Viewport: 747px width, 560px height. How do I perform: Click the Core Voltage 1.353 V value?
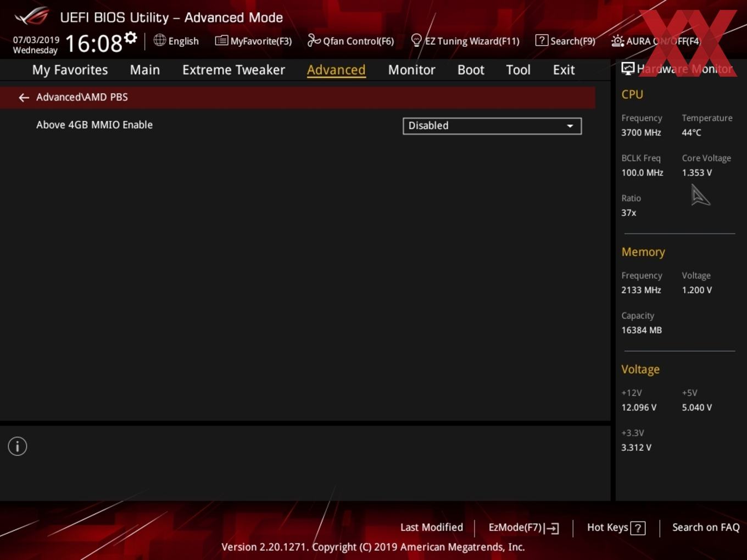click(696, 172)
